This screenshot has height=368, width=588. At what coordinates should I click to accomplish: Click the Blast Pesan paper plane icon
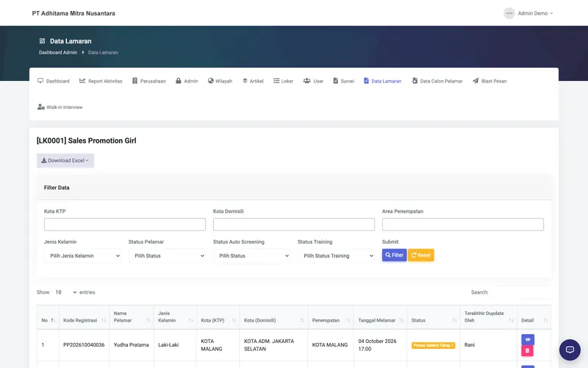(476, 81)
